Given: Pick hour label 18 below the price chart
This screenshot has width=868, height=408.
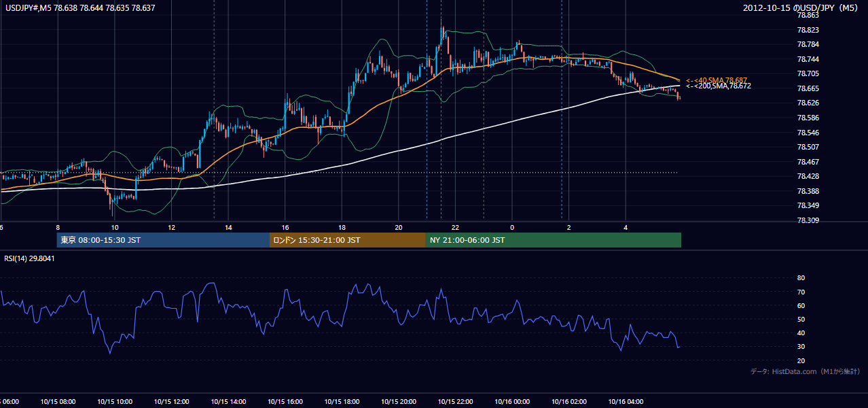Looking at the screenshot, I should point(342,228).
